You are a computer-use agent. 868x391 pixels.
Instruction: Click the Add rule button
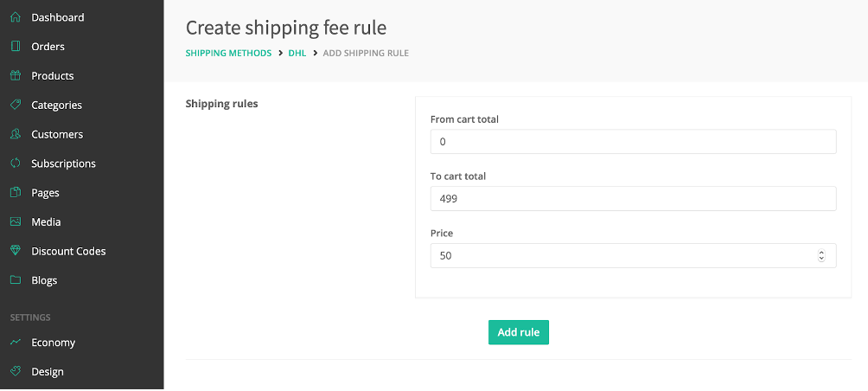pos(519,332)
